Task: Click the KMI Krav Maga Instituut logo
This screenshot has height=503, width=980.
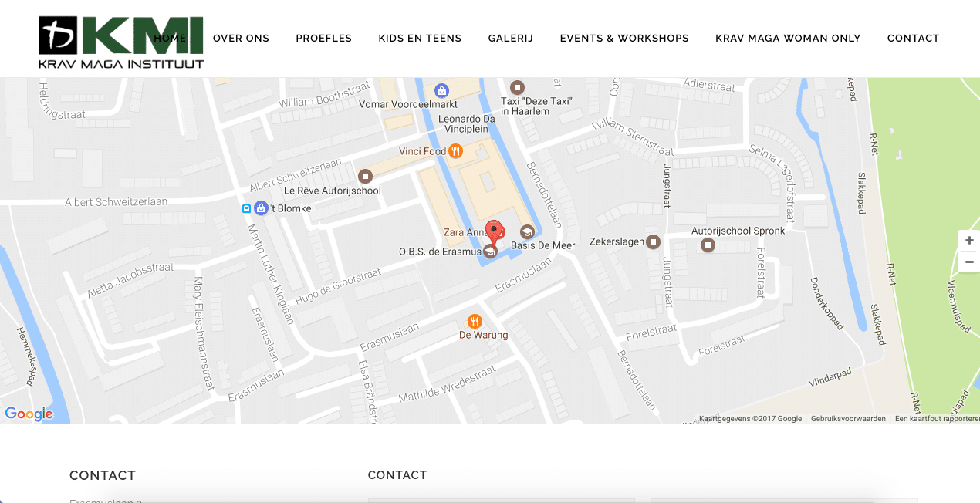Action: click(x=121, y=42)
